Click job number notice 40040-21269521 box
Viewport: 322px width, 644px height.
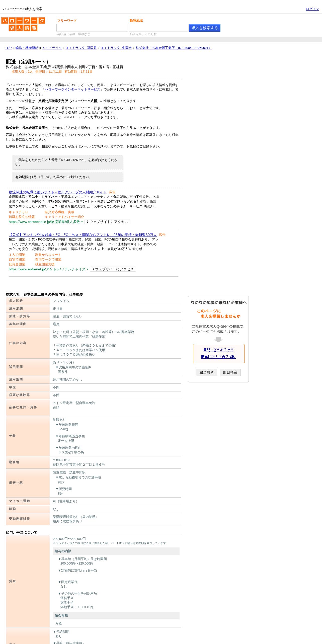pyautogui.click(x=68, y=162)
